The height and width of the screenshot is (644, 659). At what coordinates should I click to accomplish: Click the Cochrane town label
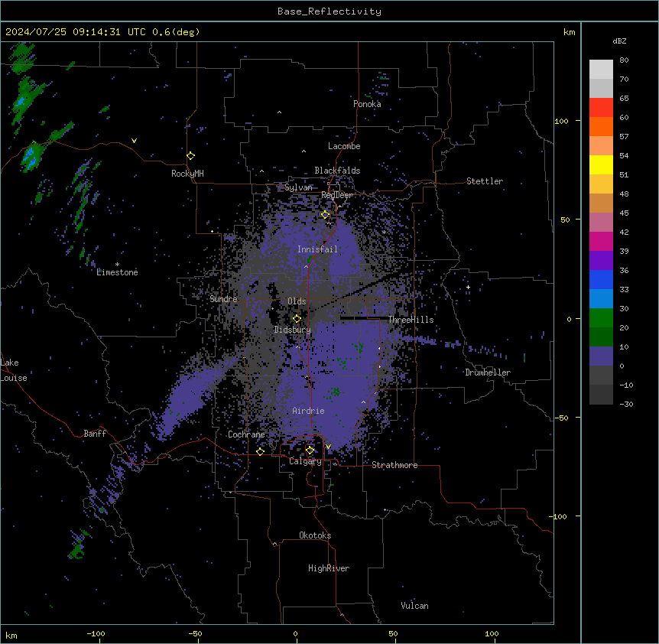246,434
